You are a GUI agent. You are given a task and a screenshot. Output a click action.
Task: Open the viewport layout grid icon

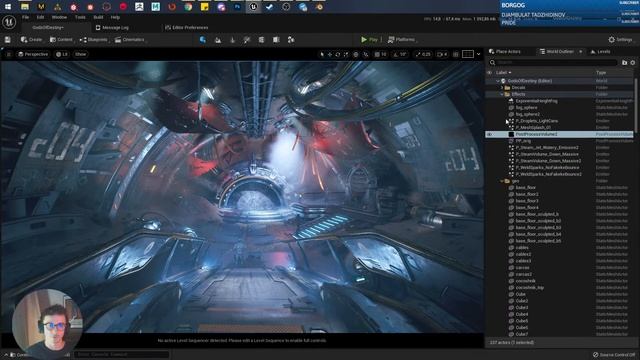456,54
